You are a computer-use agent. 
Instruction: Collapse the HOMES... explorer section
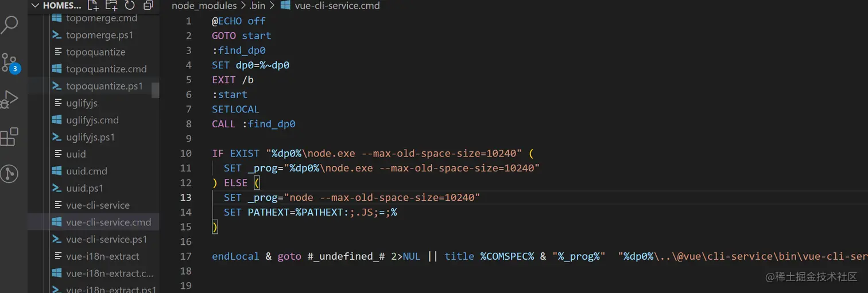[x=56, y=6]
